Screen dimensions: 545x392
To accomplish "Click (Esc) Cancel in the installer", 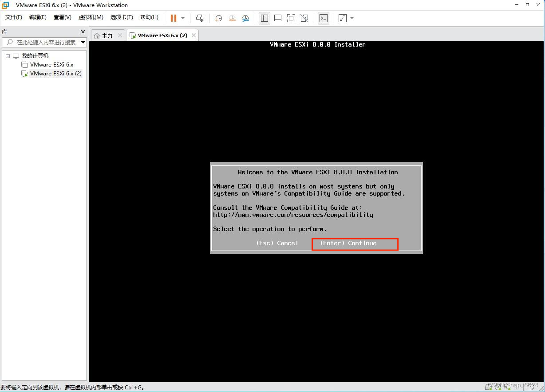I will [x=277, y=243].
